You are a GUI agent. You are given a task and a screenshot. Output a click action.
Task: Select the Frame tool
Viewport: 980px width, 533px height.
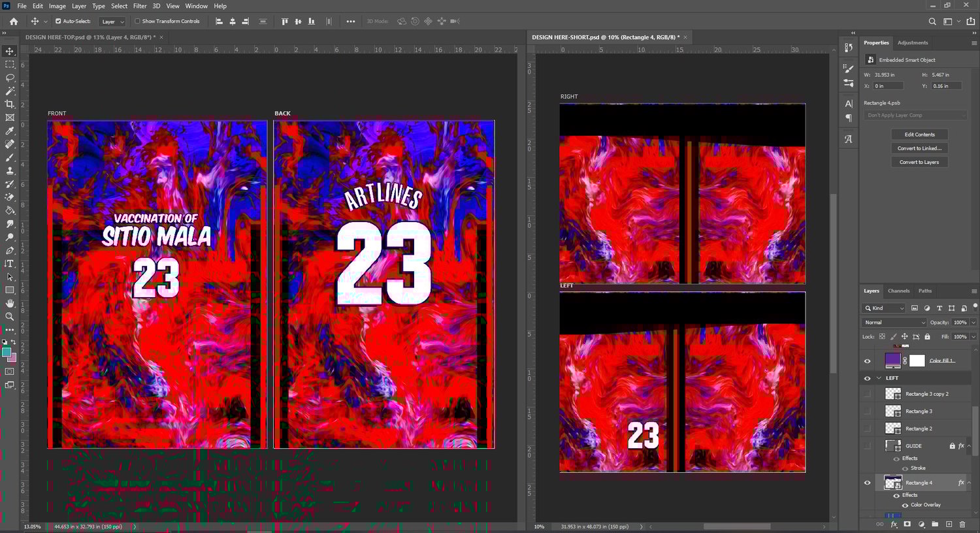[x=10, y=118]
